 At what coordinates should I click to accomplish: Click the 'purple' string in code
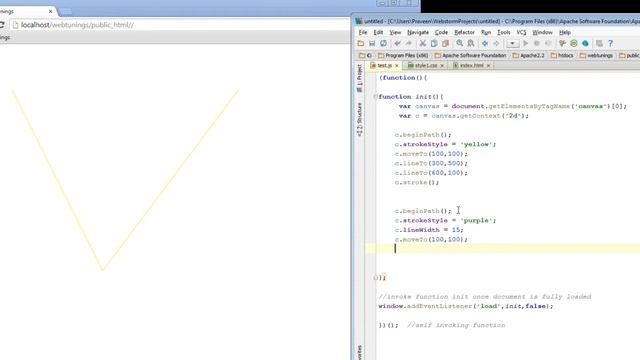pos(476,220)
